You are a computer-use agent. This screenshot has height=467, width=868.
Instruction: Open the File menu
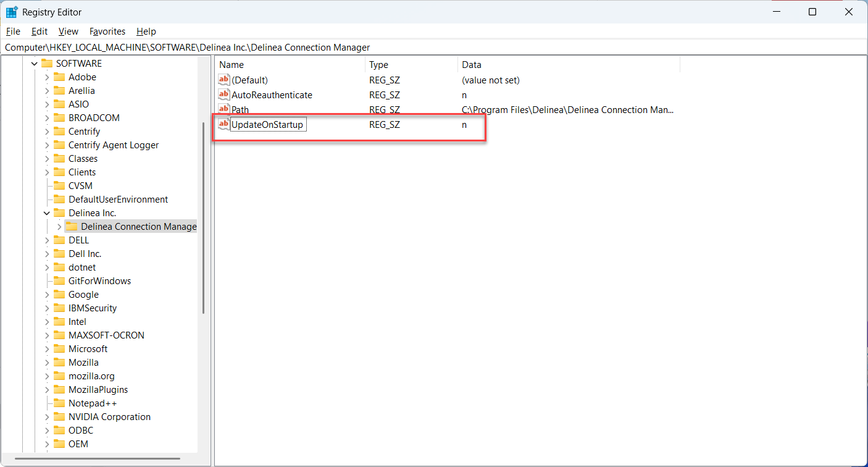pos(13,32)
